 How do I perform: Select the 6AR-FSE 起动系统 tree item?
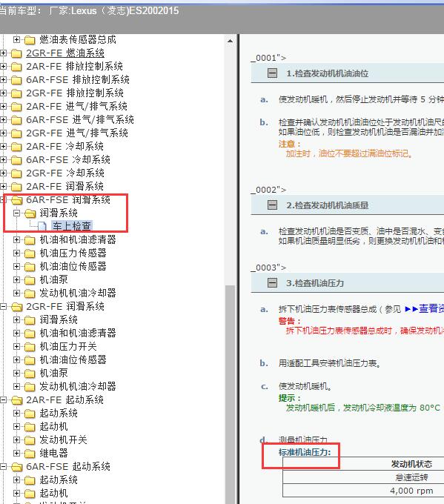click(x=68, y=466)
